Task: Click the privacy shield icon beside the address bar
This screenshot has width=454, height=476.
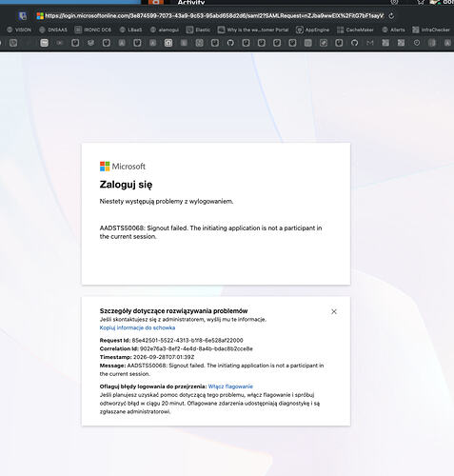Action: pyautogui.click(x=22, y=16)
